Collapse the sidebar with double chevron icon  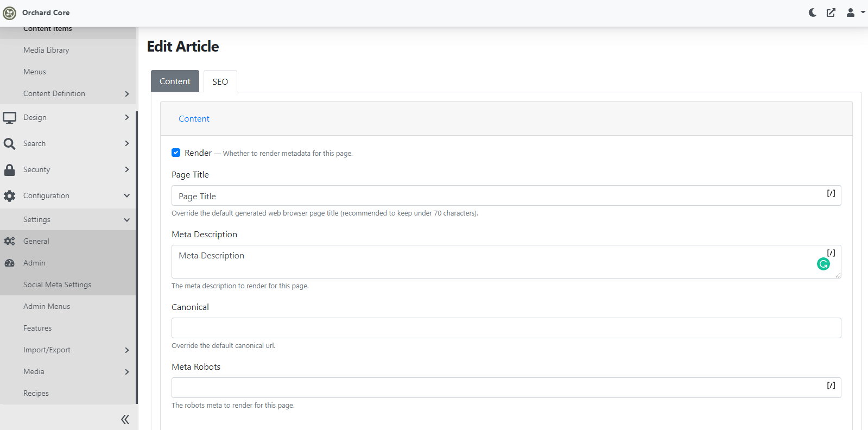coord(125,419)
